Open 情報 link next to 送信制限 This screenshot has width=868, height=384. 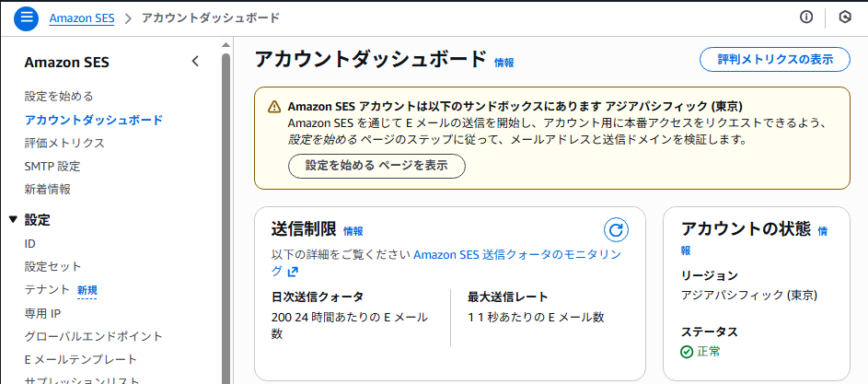(x=353, y=231)
